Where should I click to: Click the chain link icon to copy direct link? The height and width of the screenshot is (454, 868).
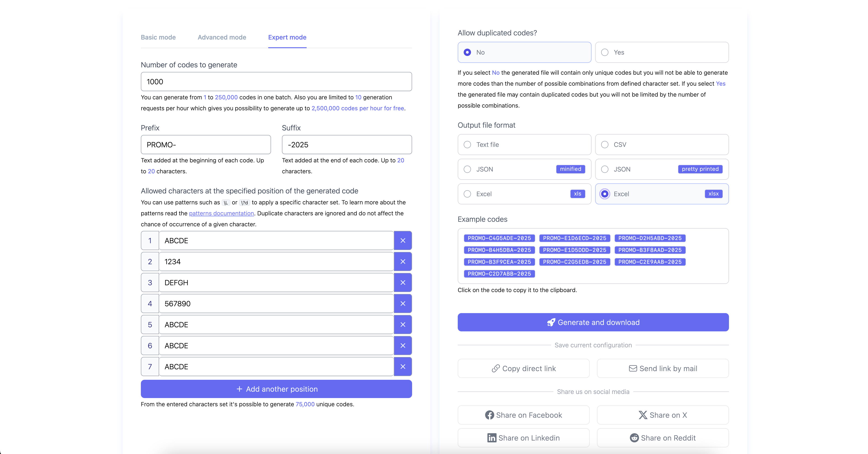(495, 368)
